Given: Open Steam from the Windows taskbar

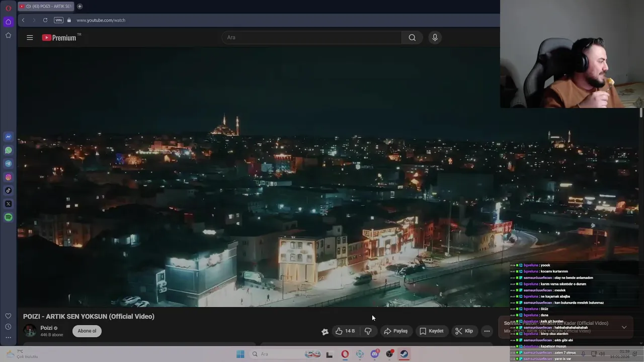Looking at the screenshot, I should [404, 354].
